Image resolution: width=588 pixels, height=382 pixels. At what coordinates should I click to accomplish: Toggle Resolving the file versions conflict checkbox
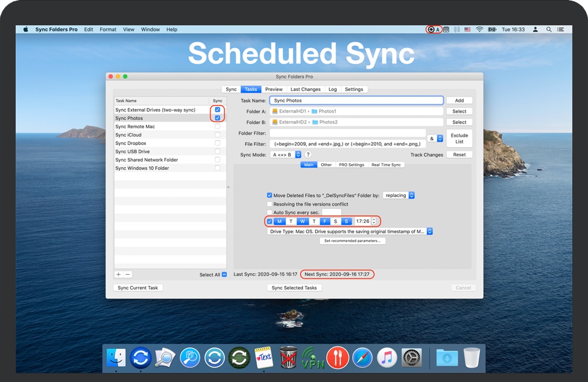click(x=270, y=204)
